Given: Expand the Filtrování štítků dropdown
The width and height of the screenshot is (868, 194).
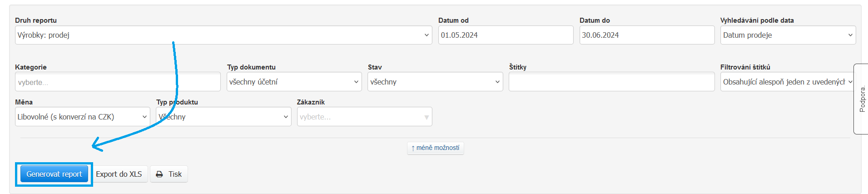Looking at the screenshot, I should [x=788, y=82].
